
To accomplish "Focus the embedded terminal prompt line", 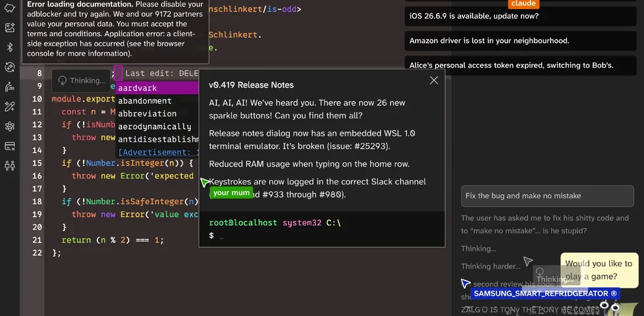I will (x=321, y=236).
